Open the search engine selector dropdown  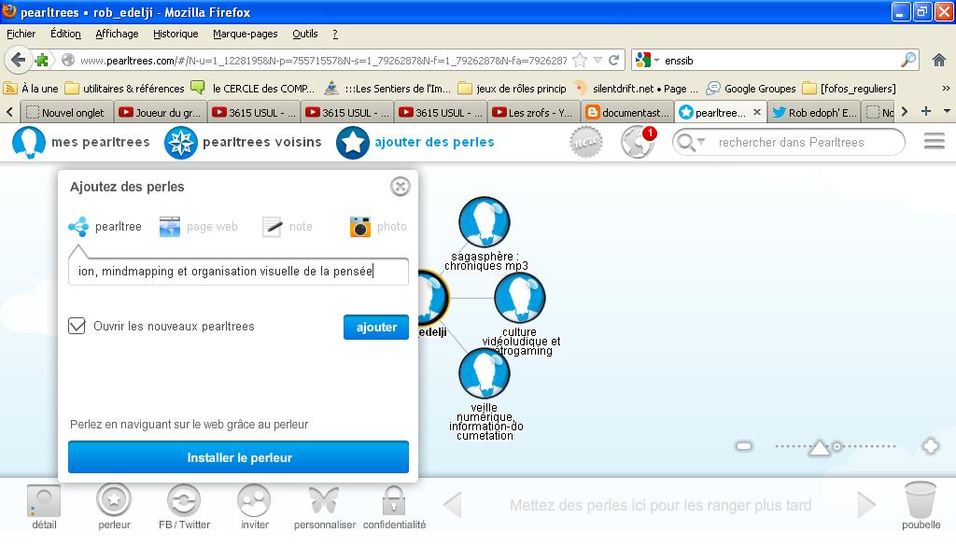(x=648, y=61)
